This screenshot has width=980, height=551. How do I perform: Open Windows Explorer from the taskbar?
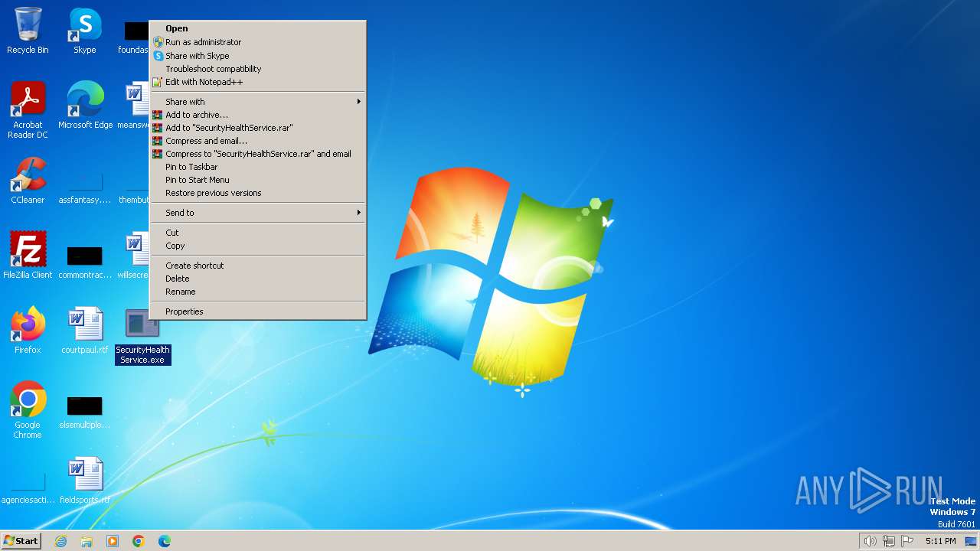click(x=87, y=541)
